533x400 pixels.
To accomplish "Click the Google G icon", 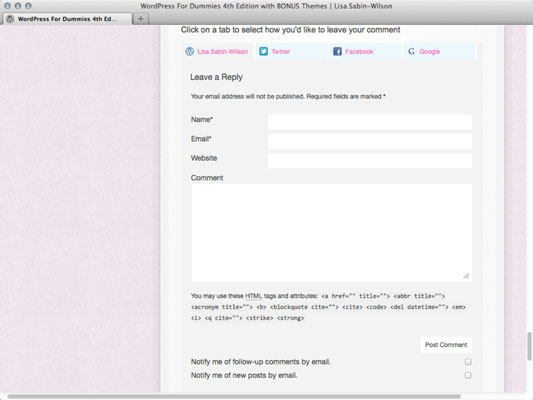I will 411,51.
